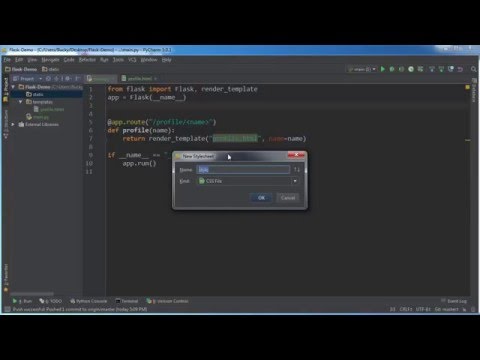Select the templates folder in the project tree
The height and width of the screenshot is (360, 480).
click(39, 102)
